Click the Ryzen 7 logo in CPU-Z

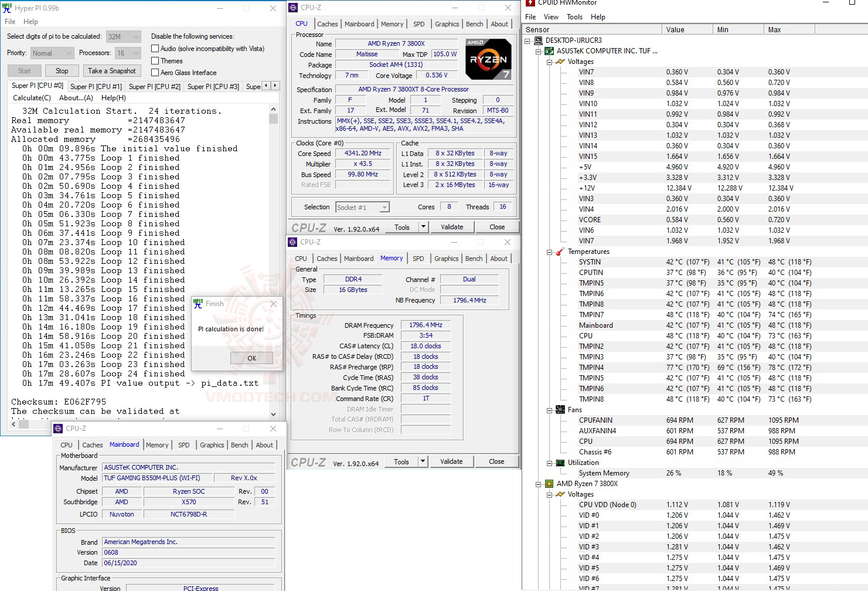click(488, 59)
